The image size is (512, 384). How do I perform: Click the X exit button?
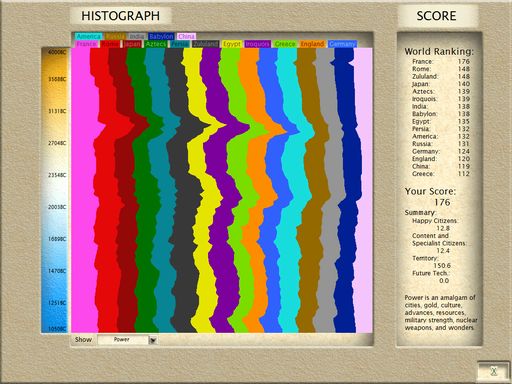coord(494,371)
